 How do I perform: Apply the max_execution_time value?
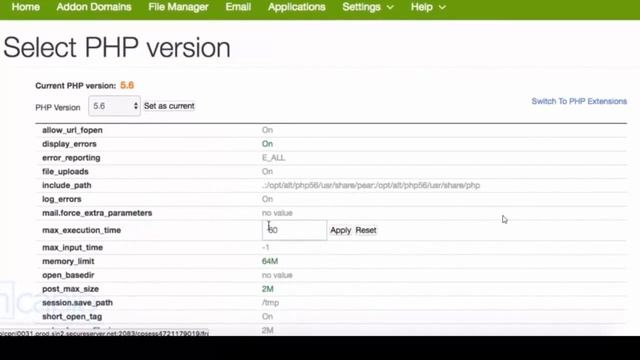tap(340, 230)
